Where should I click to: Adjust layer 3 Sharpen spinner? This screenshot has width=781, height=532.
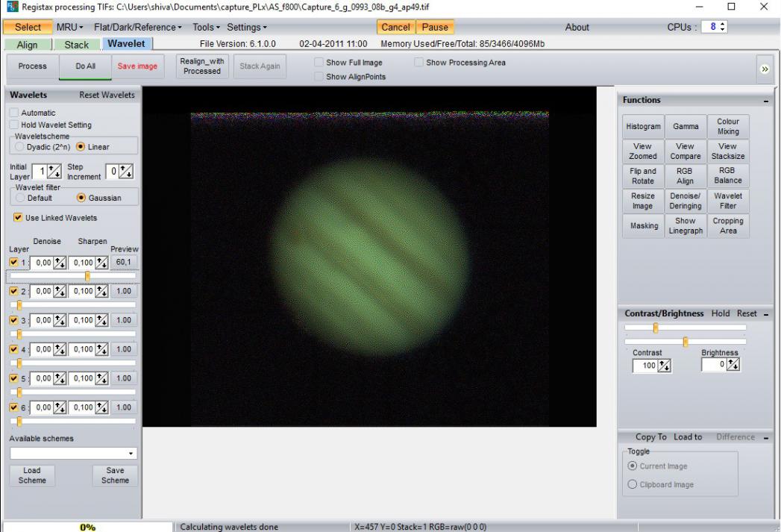[x=101, y=320]
